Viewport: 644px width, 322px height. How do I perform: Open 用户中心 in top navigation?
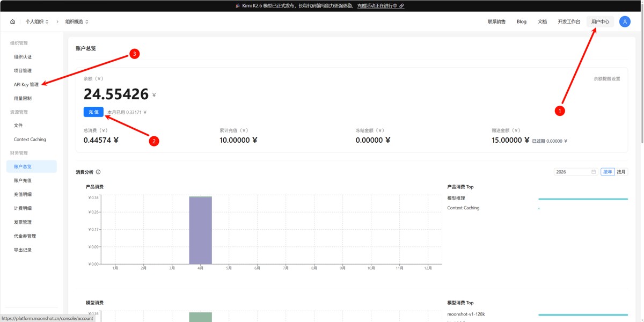600,22
